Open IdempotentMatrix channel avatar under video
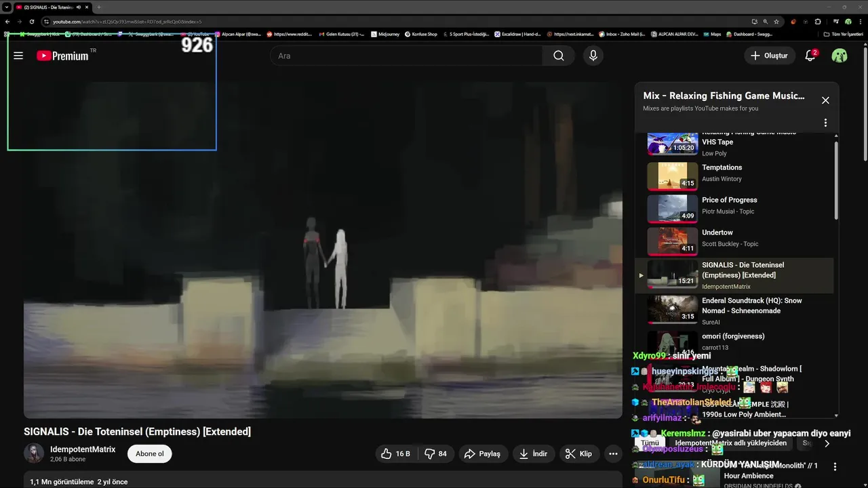Screen dimensions: 868x488 (34, 453)
